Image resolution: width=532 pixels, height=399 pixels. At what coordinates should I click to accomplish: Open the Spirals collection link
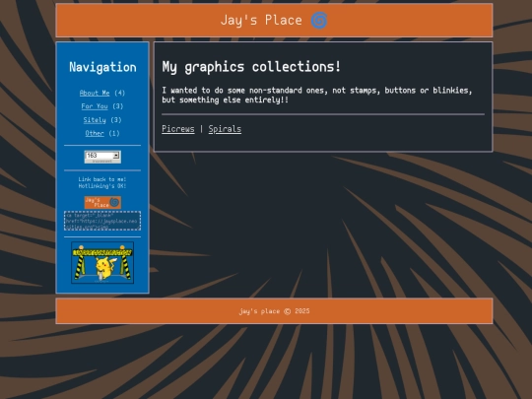pyautogui.click(x=225, y=129)
